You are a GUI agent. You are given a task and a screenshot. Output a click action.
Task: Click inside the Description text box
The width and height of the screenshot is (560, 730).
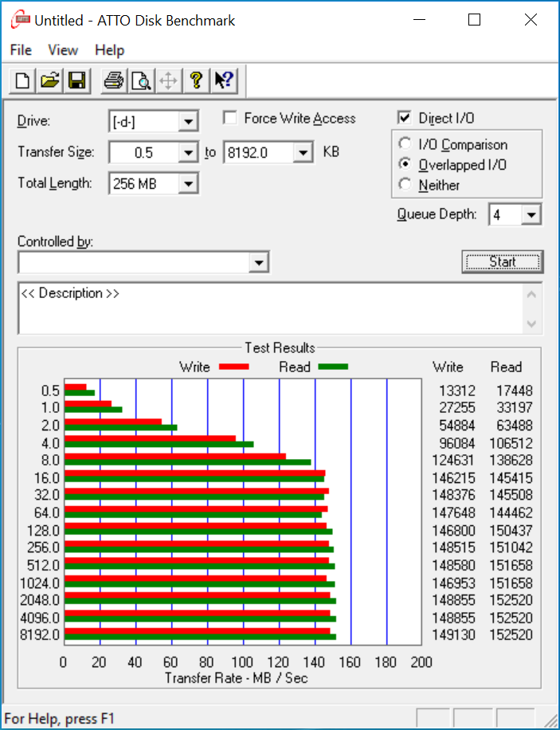[x=270, y=308]
